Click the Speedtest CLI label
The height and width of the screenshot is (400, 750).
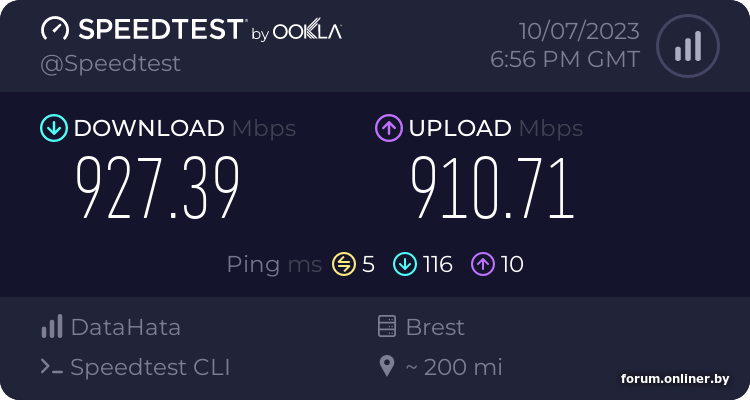click(x=150, y=367)
